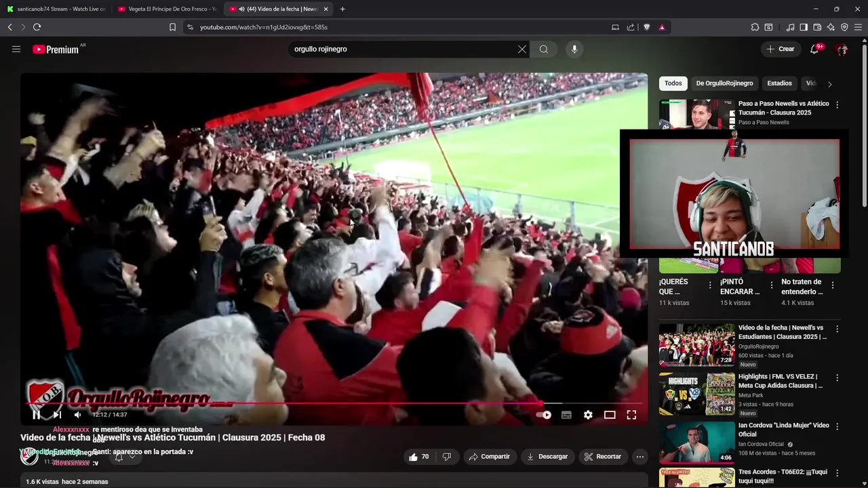Screen dimensions: 868x488
Task: Focus the youtube.com address bar URL
Action: [x=264, y=27]
